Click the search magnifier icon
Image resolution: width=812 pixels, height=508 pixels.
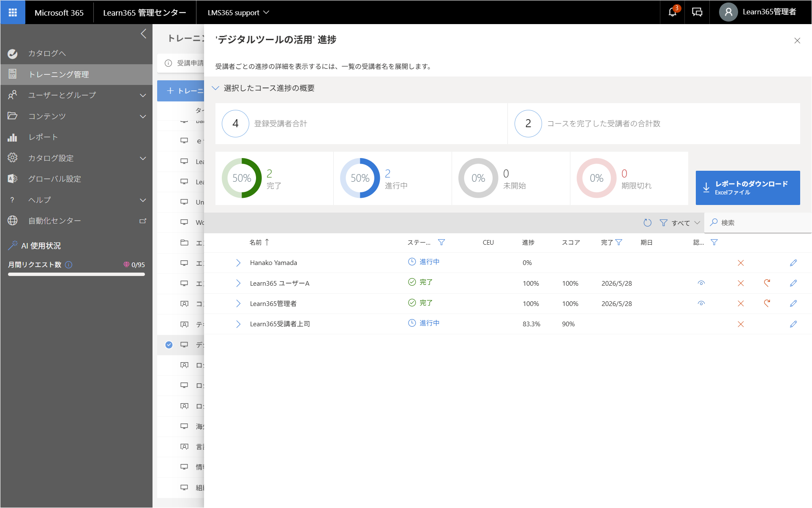pos(714,222)
